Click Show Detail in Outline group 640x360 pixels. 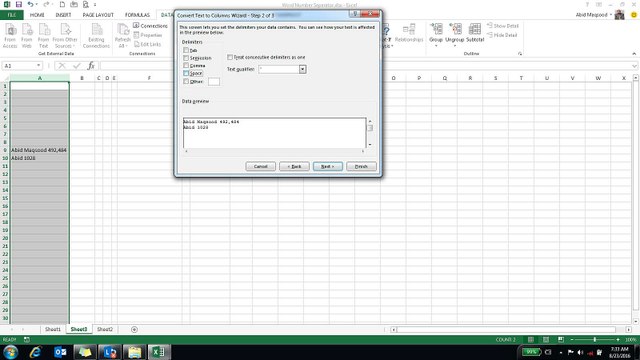(x=502, y=26)
